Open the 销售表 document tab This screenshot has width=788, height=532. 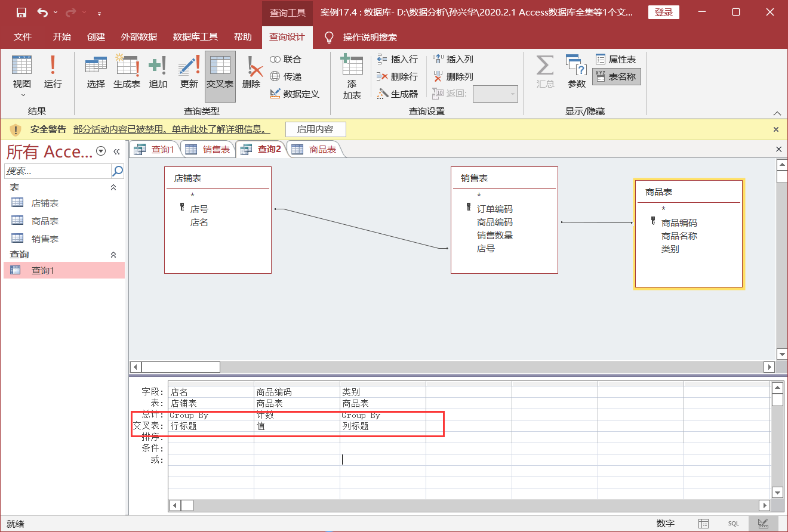click(208, 150)
